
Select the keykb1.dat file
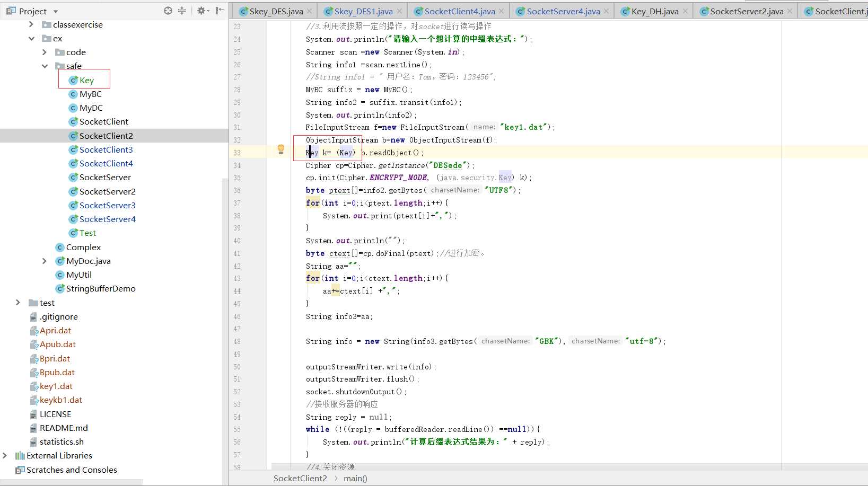pyautogui.click(x=60, y=400)
